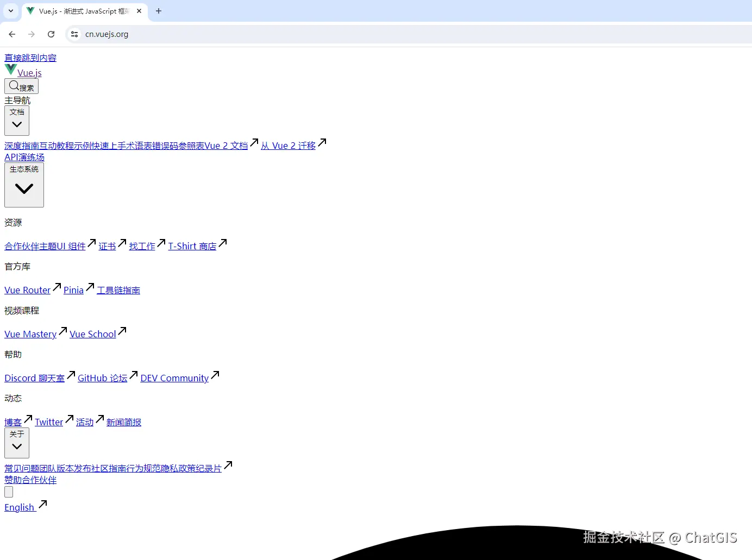Open the Vue Router link
Image resolution: width=752 pixels, height=560 pixels.
point(27,291)
